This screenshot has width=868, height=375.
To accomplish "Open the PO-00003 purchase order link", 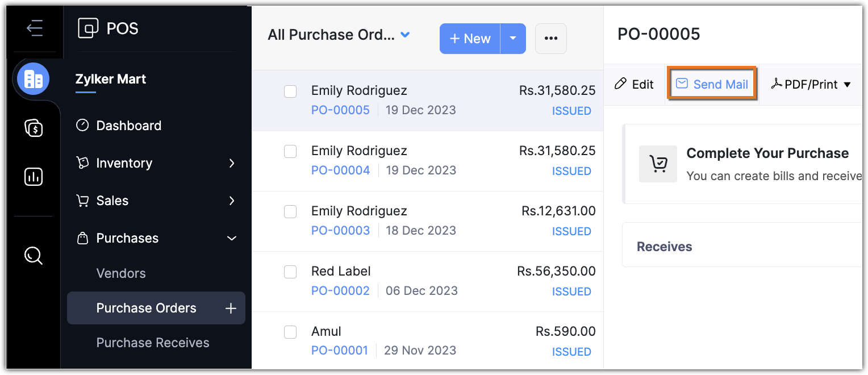I will tap(340, 231).
